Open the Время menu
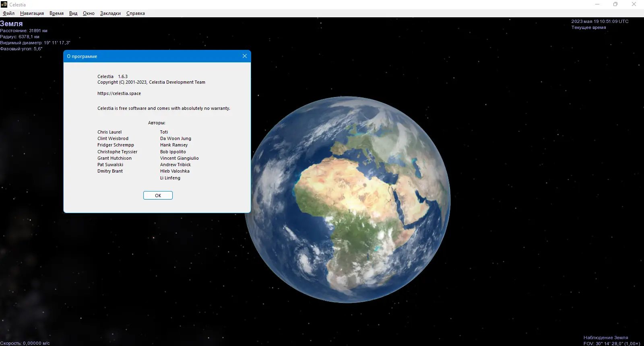644x346 pixels. click(x=56, y=13)
